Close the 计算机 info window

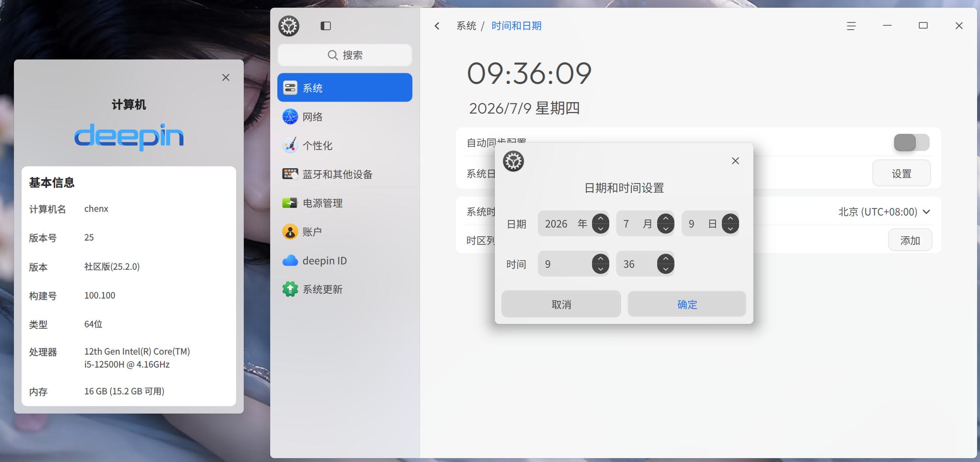point(226,78)
